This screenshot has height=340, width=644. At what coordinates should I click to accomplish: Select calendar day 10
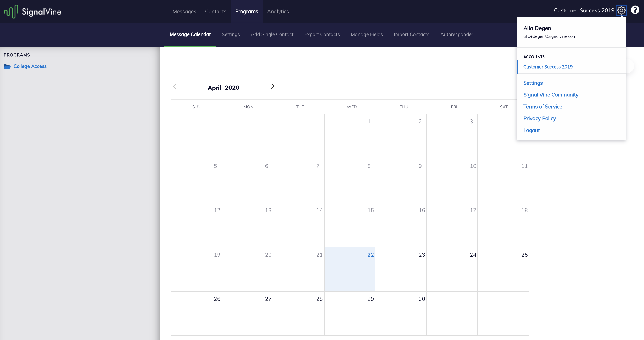click(x=452, y=180)
